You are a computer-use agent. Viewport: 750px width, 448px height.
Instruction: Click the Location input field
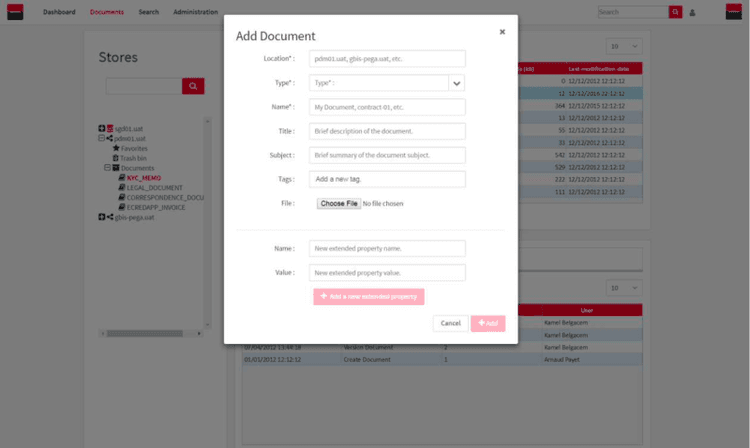click(387, 59)
